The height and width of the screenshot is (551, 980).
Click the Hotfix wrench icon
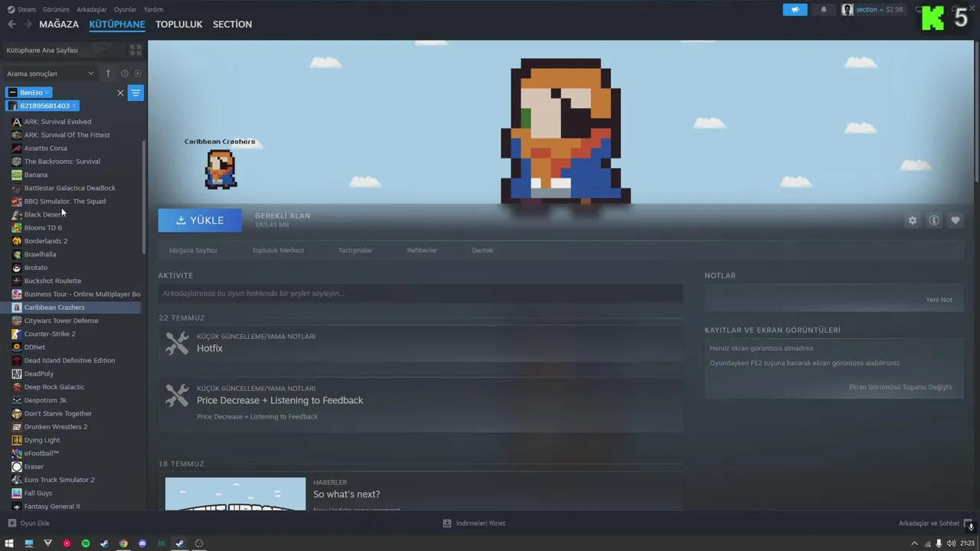[x=177, y=343]
